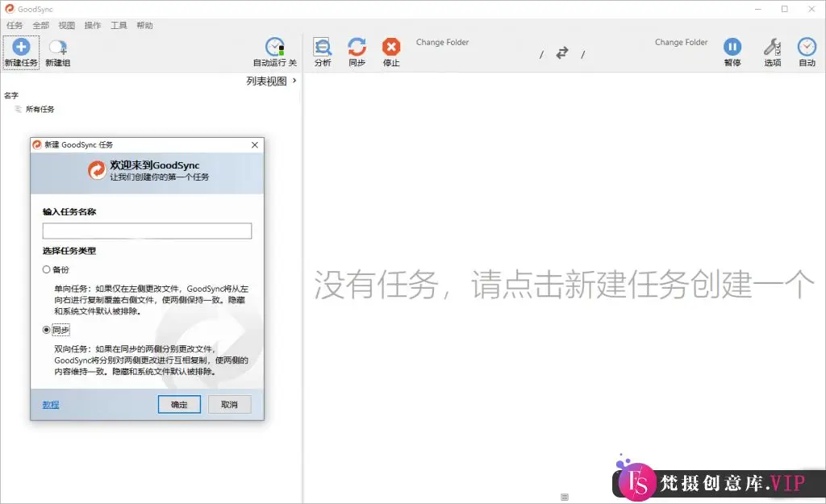
Task: Maximize the GoodSync window
Action: [784, 9]
